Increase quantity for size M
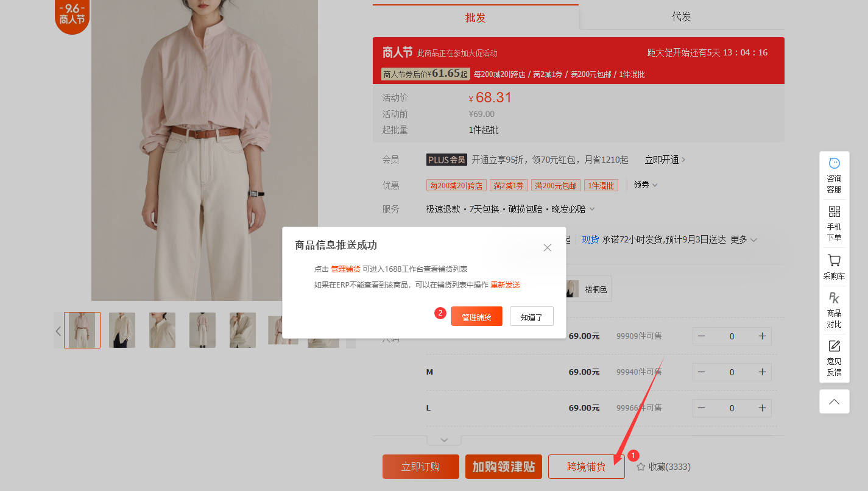 click(x=761, y=372)
